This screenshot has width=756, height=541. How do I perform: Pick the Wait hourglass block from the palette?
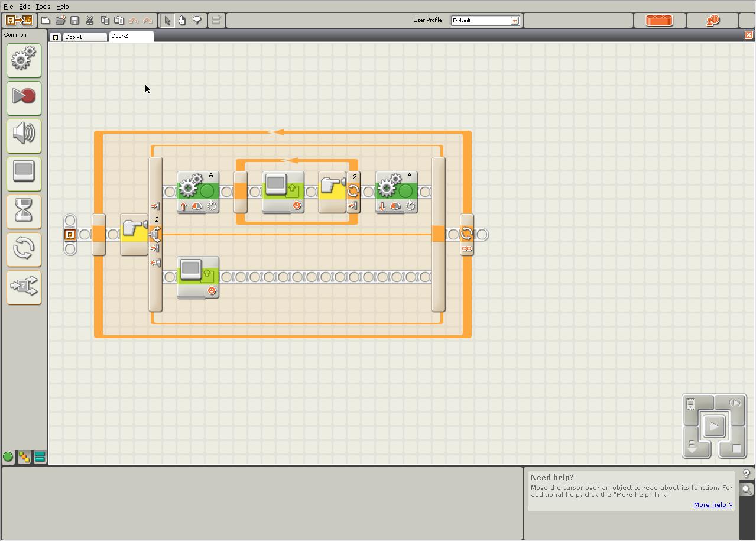point(24,210)
